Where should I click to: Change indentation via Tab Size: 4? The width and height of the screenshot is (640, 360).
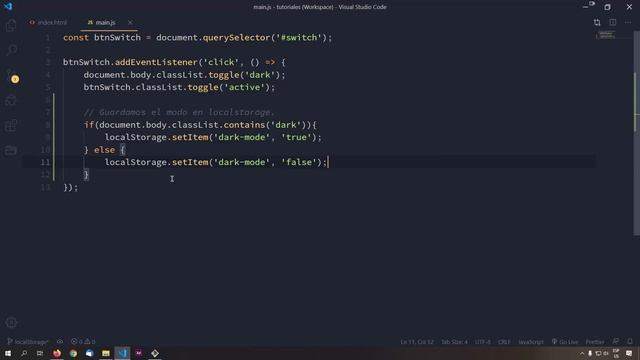[x=454, y=342]
